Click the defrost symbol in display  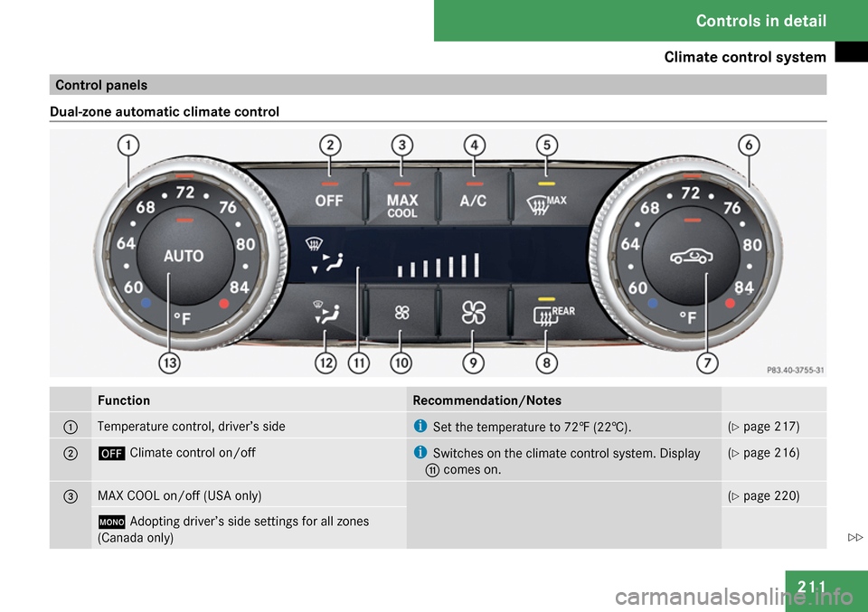tap(314, 242)
